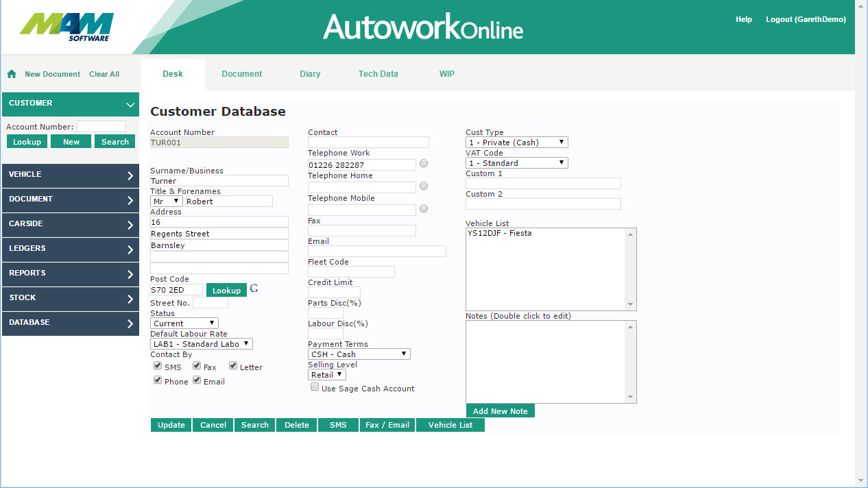The height and width of the screenshot is (488, 868).
Task: Click into the Email input field
Action: click(x=376, y=252)
